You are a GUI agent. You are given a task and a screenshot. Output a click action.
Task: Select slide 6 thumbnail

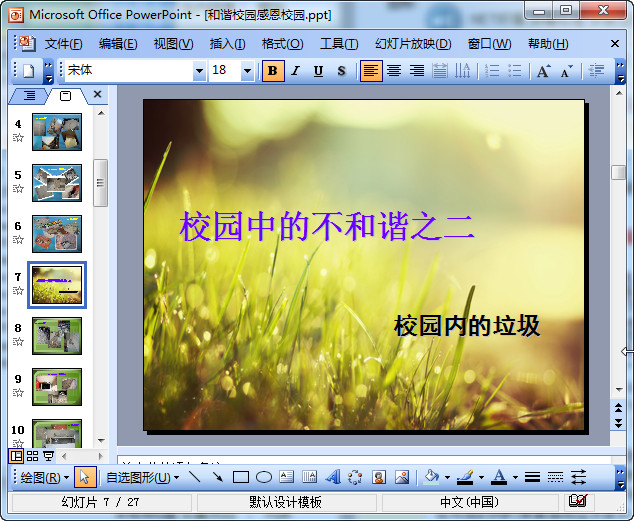pyautogui.click(x=57, y=234)
